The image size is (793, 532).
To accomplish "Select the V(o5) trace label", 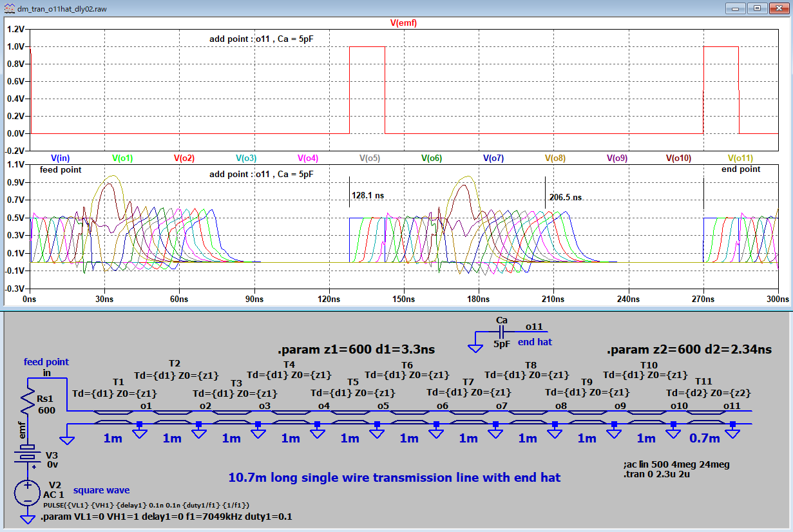I will click(370, 158).
